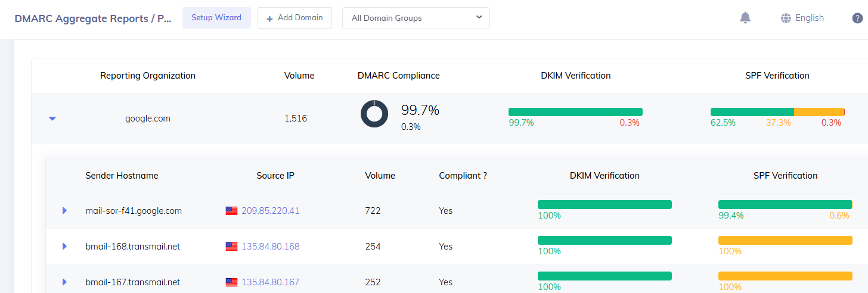Viewport: 868px width, 293px height.
Task: Click bmail-168 orange SPF Verification bar
Action: pyautogui.click(x=785, y=240)
